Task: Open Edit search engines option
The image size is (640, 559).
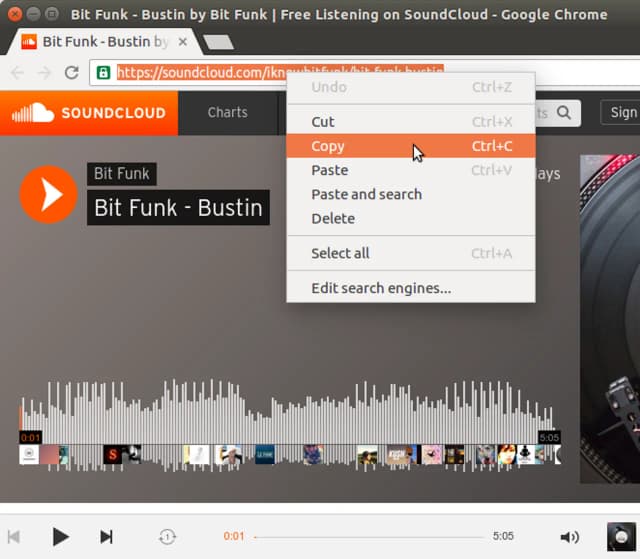Action: pyautogui.click(x=381, y=288)
